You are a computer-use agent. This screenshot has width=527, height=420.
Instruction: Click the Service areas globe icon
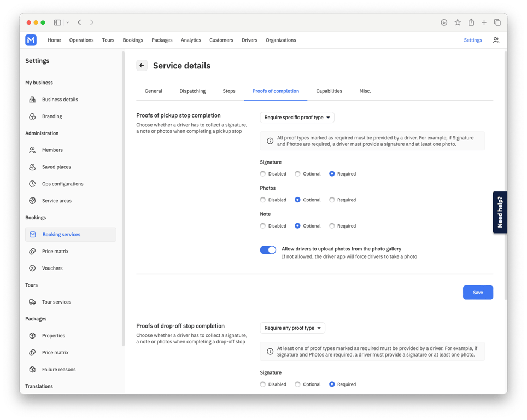(x=32, y=201)
